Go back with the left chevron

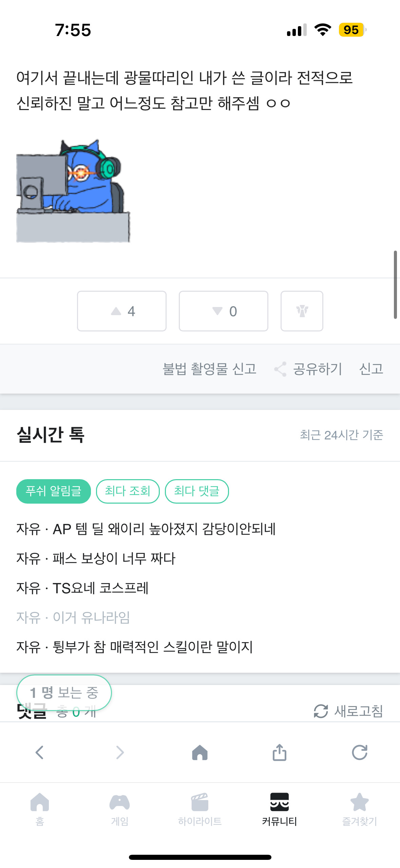tap(39, 753)
